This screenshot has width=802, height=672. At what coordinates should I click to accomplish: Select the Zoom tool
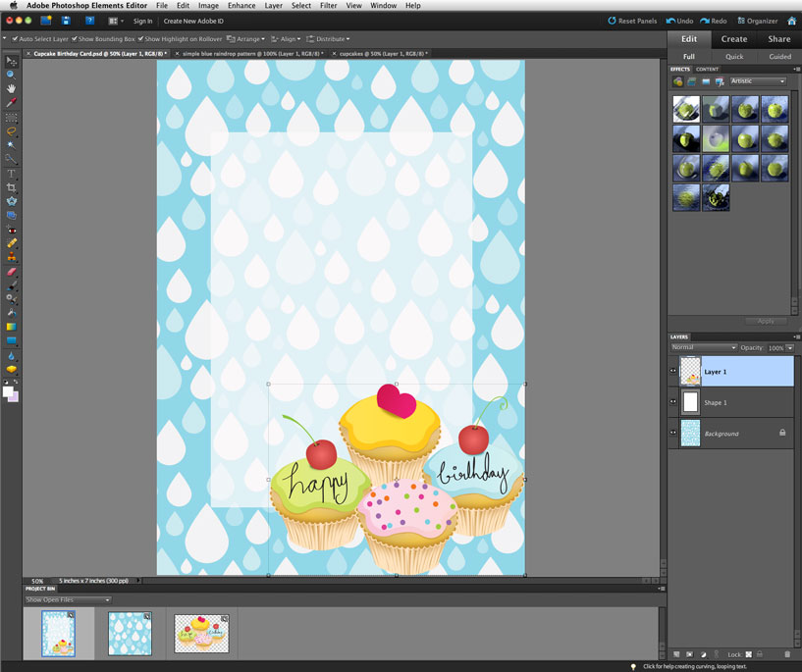pyautogui.click(x=11, y=75)
